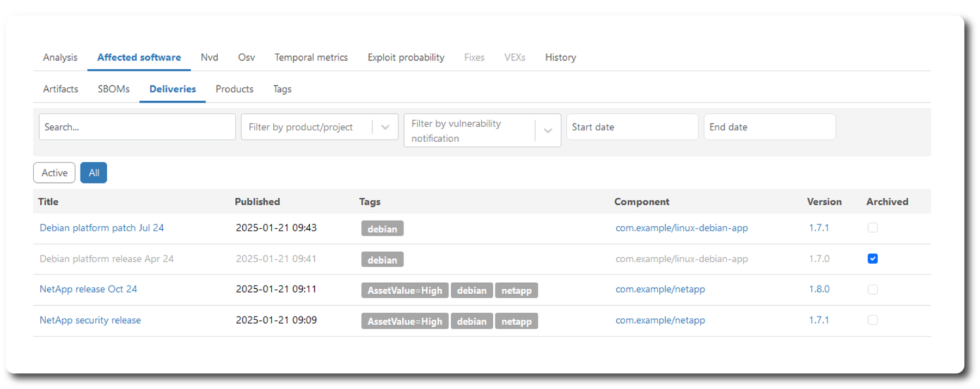Image resolution: width=980 pixels, height=389 pixels.
Task: Click AssetValue=High tag on NetApp release Oct 24
Action: tap(405, 290)
